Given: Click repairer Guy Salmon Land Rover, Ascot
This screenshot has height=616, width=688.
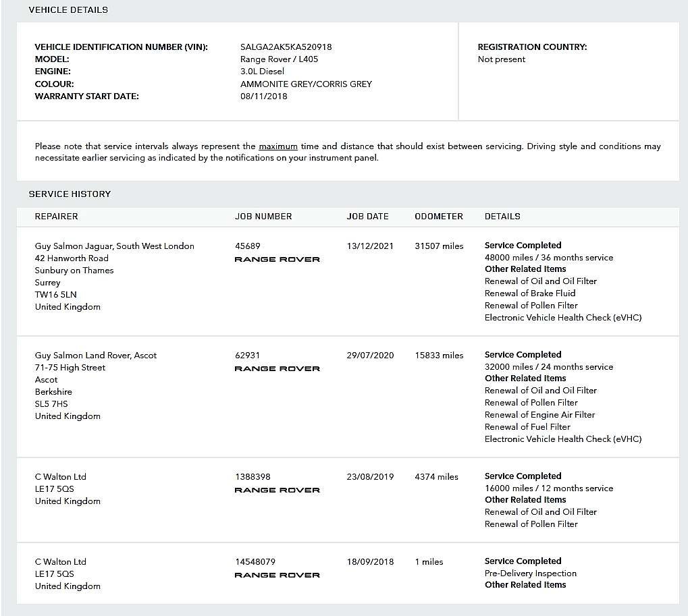Looking at the screenshot, I should point(96,355).
